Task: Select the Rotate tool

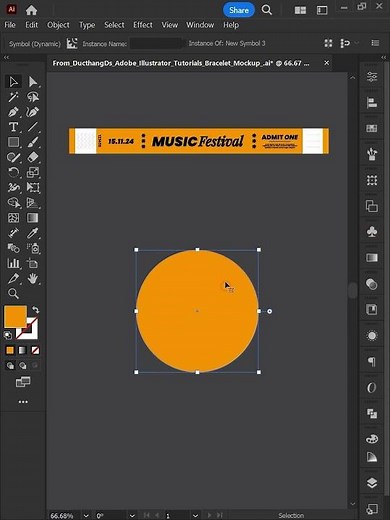Action: (13, 172)
